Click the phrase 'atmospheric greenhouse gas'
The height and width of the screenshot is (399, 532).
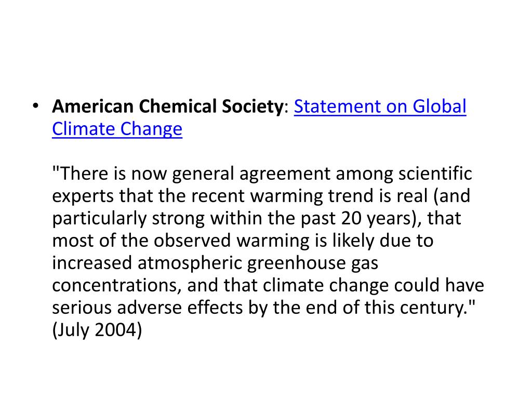pyautogui.click(x=258, y=263)
